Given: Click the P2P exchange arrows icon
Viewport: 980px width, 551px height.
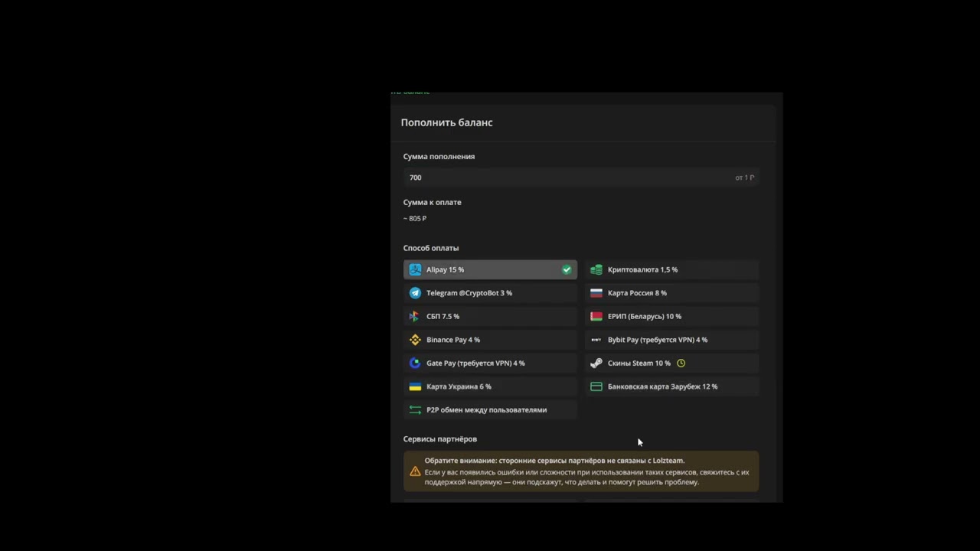Looking at the screenshot, I should [415, 409].
